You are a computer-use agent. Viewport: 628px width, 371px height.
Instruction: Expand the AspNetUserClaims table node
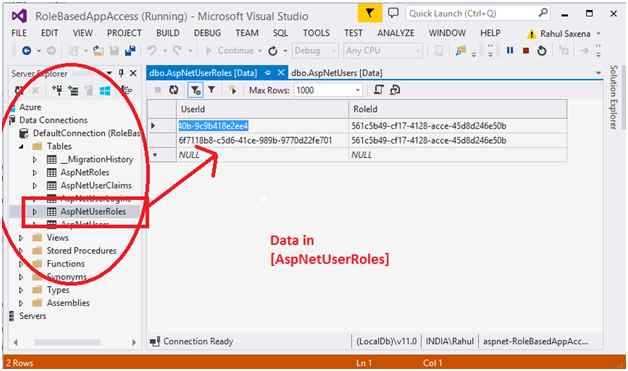[x=35, y=186]
